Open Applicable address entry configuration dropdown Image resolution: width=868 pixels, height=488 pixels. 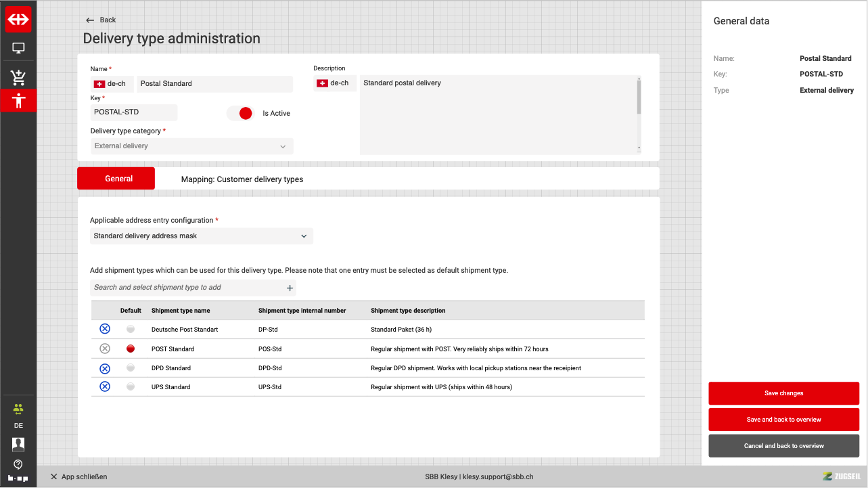202,236
